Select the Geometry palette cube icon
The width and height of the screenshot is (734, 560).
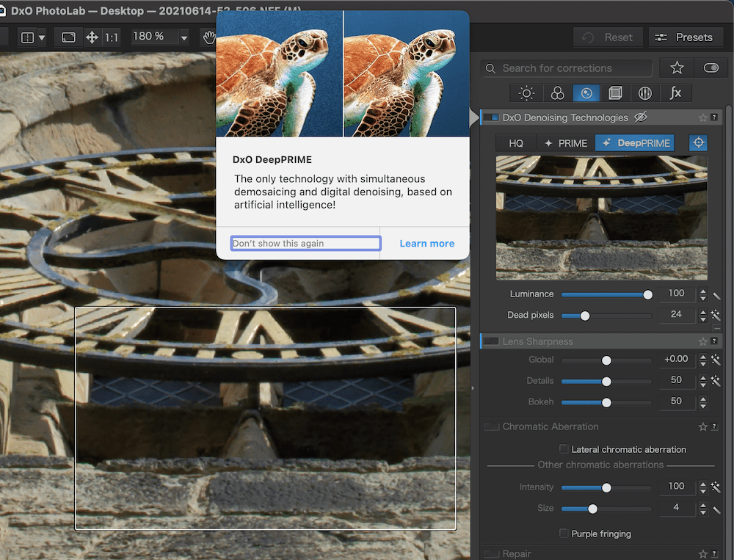615,93
